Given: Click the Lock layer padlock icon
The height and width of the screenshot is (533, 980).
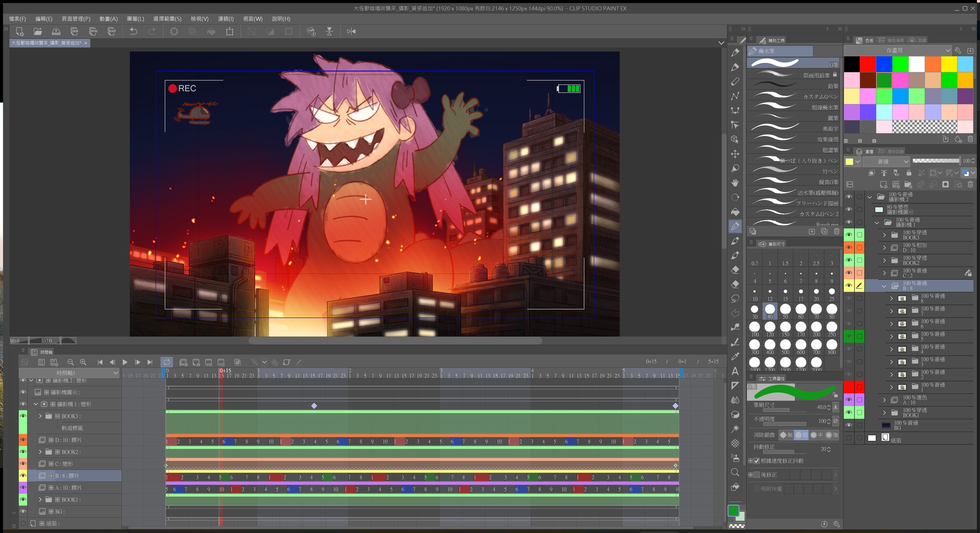Looking at the screenshot, I should [x=909, y=173].
